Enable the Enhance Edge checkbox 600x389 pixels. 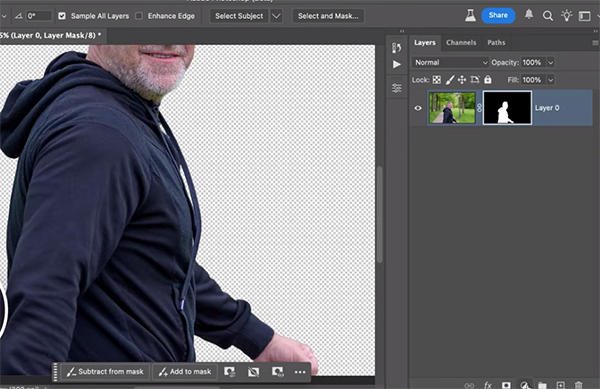(x=139, y=16)
